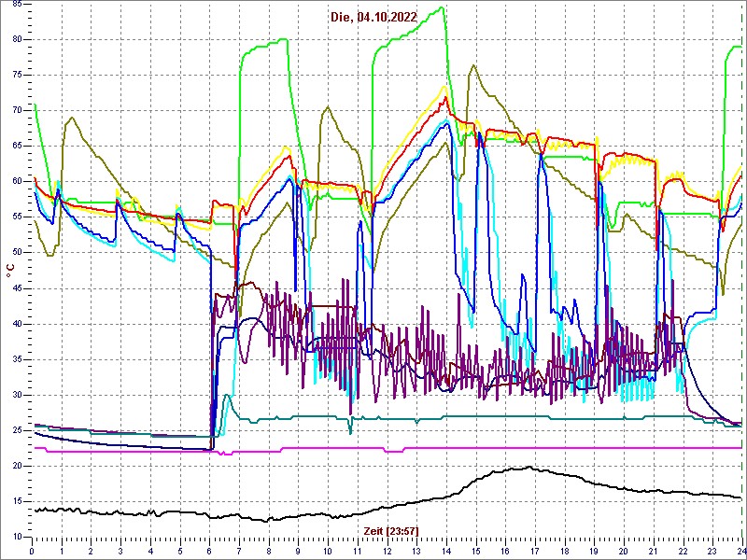Select hour 18 tick label on time axis
This screenshot has width=747, height=560.
(565, 551)
